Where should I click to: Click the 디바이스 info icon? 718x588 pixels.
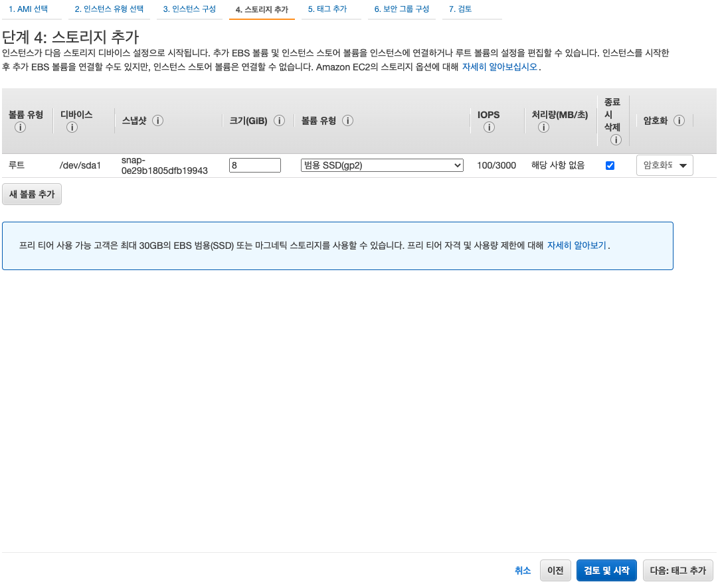[72, 127]
